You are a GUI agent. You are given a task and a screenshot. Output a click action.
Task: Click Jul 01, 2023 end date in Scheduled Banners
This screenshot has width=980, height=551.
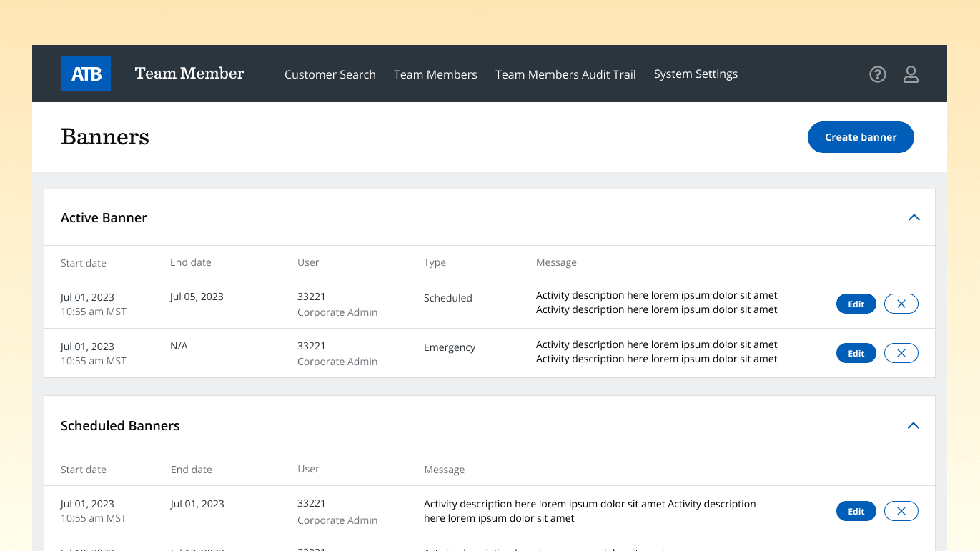pyautogui.click(x=197, y=504)
